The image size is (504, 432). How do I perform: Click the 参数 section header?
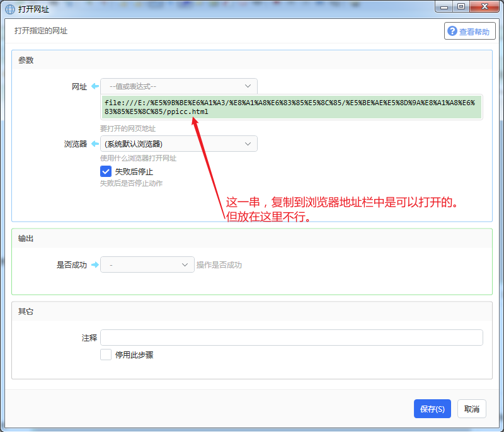tap(26, 60)
